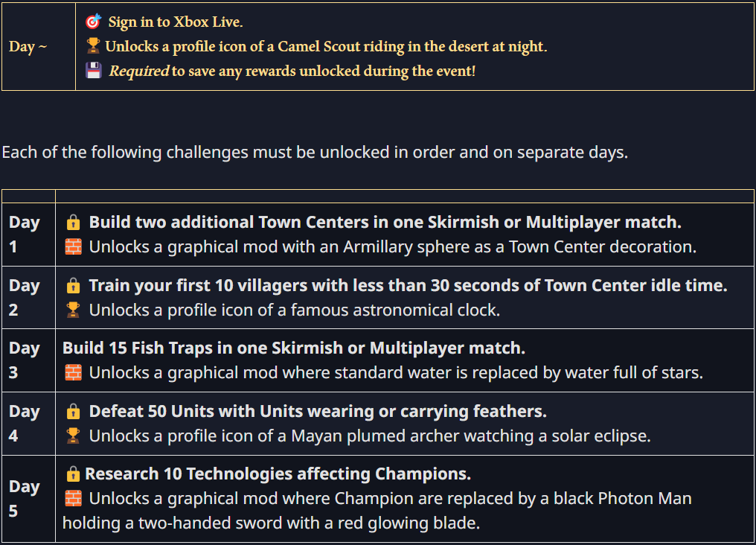Click the trophy icon for astronomical clock reward
Image resolution: width=756 pixels, height=545 pixels.
click(x=73, y=310)
